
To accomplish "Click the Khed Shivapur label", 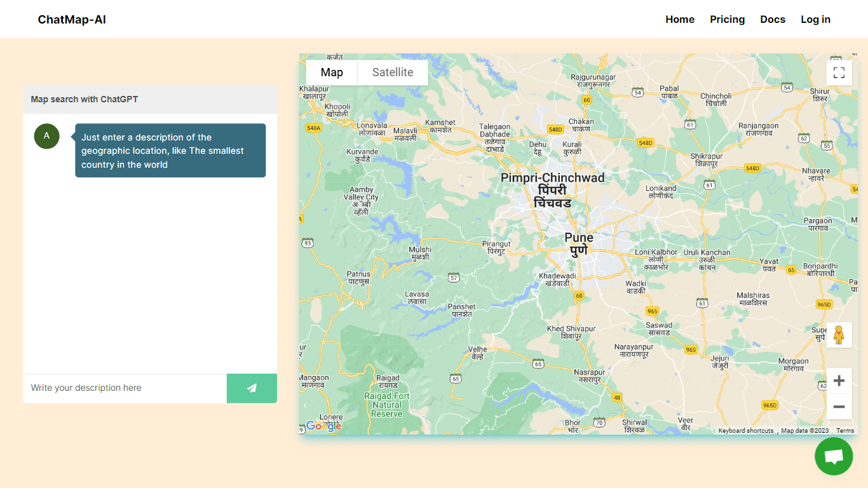I will [x=571, y=332].
